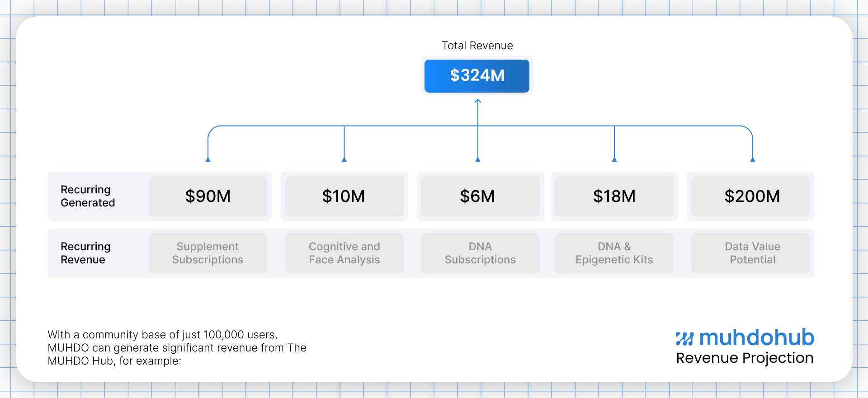Click the Supplement Subscriptions label box

tap(208, 253)
